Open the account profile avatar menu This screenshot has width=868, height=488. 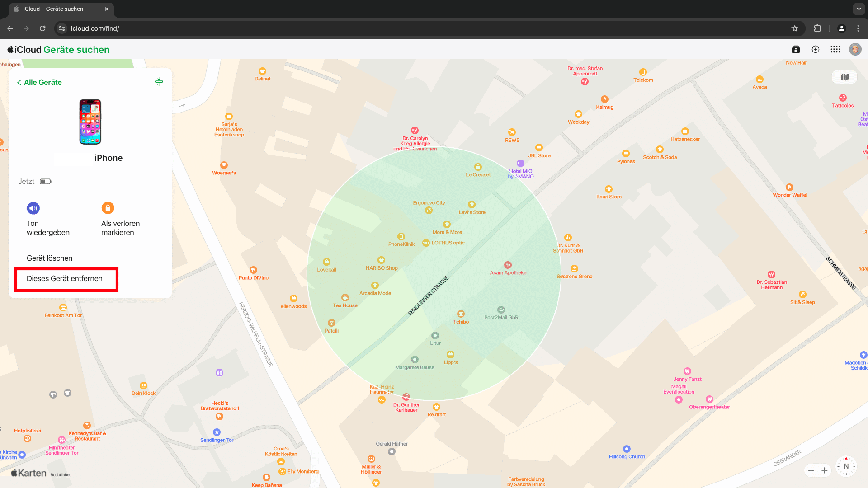(855, 50)
